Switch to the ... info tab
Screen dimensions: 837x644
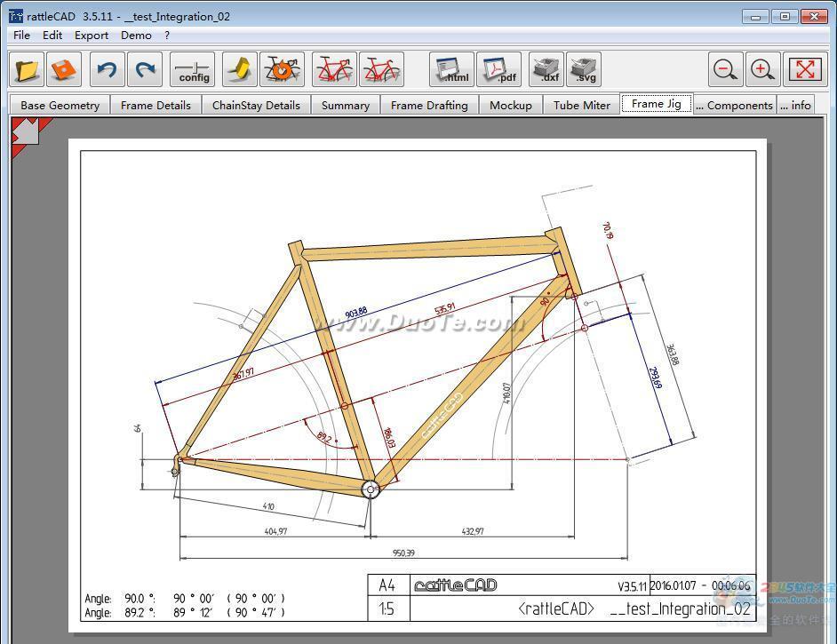tap(795, 105)
